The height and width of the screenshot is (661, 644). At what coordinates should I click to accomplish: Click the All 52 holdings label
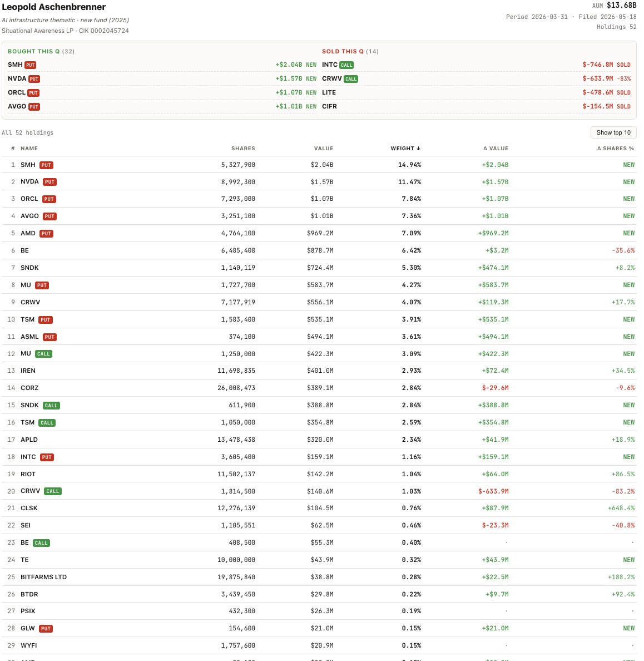click(x=27, y=133)
